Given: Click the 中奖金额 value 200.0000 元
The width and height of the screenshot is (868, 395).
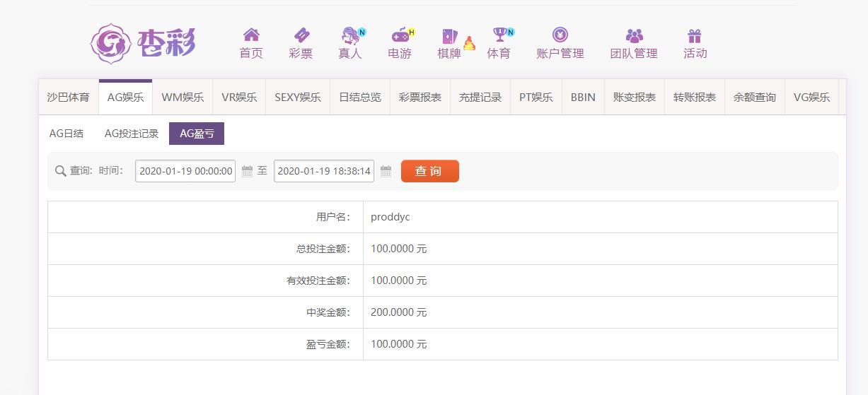Looking at the screenshot, I should click(x=399, y=312).
